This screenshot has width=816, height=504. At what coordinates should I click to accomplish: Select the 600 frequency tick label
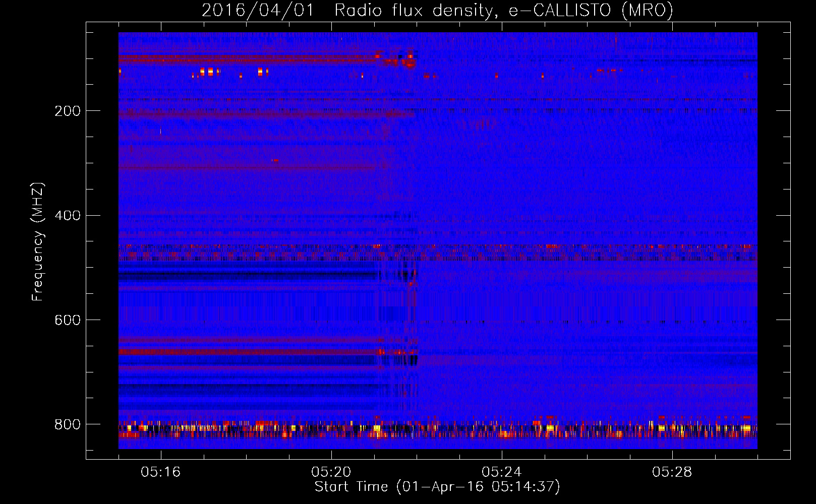point(68,320)
